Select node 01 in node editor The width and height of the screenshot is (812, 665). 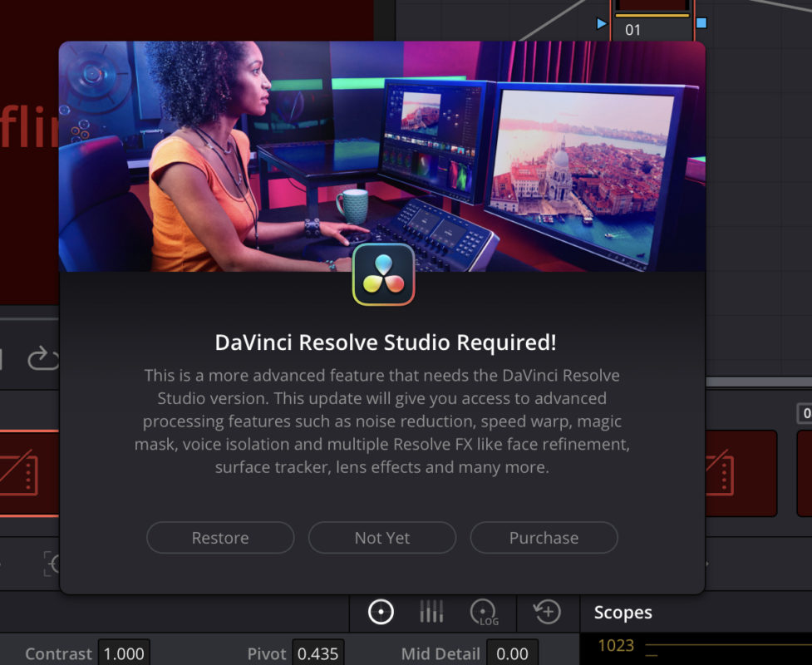coord(652,21)
